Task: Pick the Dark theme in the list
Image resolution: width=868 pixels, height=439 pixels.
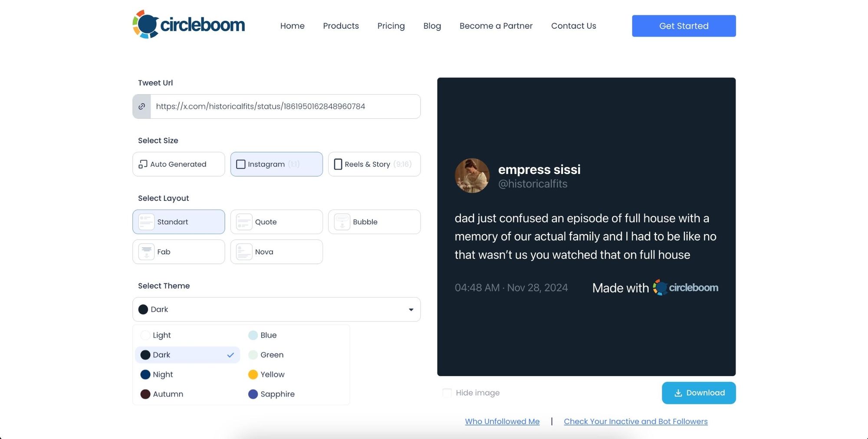Action: pyautogui.click(x=187, y=355)
